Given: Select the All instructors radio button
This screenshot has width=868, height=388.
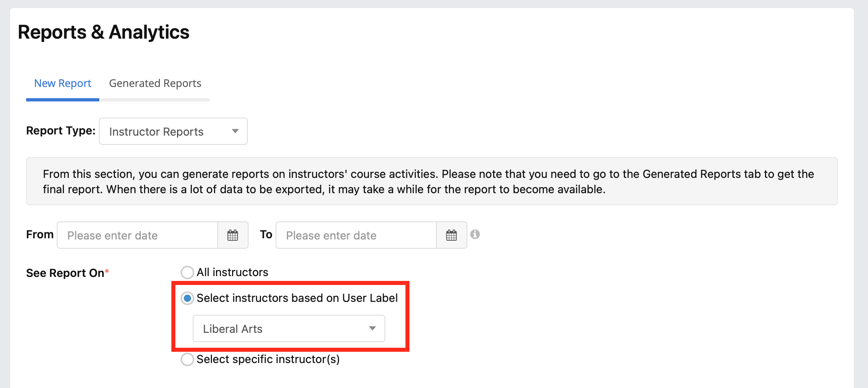Looking at the screenshot, I should coord(187,272).
